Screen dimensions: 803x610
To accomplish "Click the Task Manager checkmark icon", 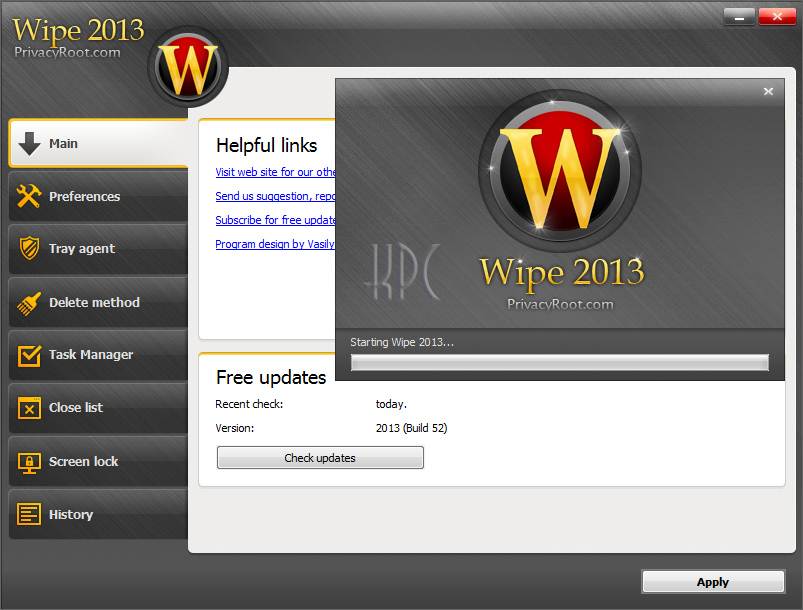I will coord(29,355).
